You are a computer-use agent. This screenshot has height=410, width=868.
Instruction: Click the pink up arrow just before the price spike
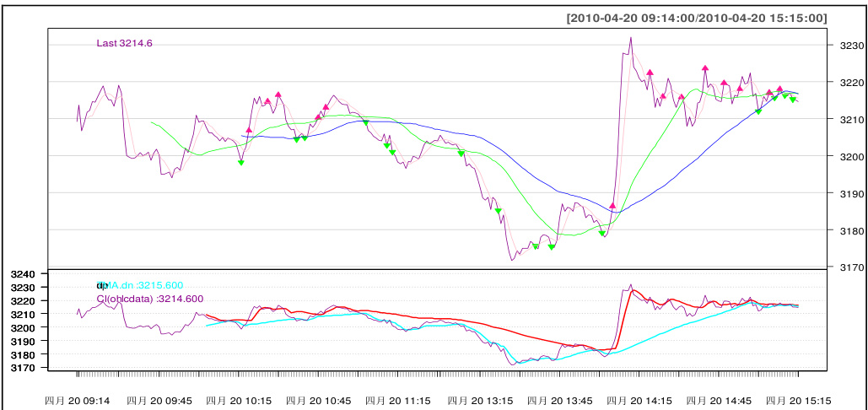(612, 206)
